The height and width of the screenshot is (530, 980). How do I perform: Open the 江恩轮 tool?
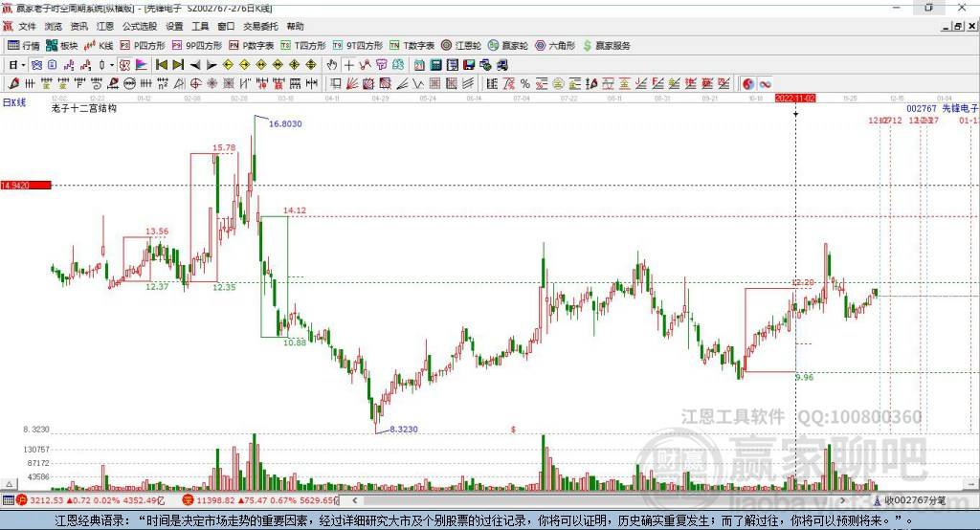[461, 46]
